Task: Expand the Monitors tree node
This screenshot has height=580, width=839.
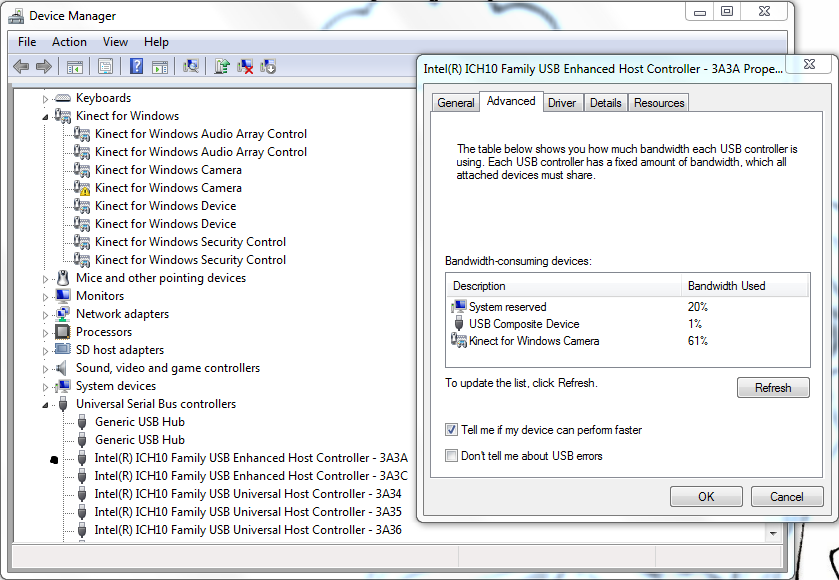Action: pos(45,297)
